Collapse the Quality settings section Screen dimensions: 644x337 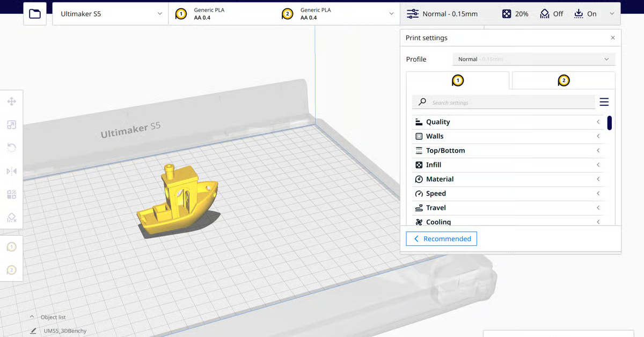click(x=597, y=122)
